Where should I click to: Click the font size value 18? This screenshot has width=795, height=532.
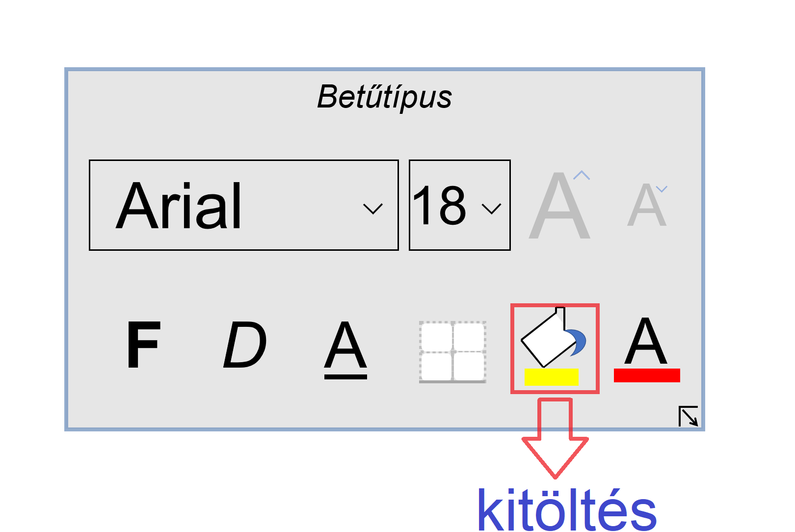pyautogui.click(x=439, y=206)
